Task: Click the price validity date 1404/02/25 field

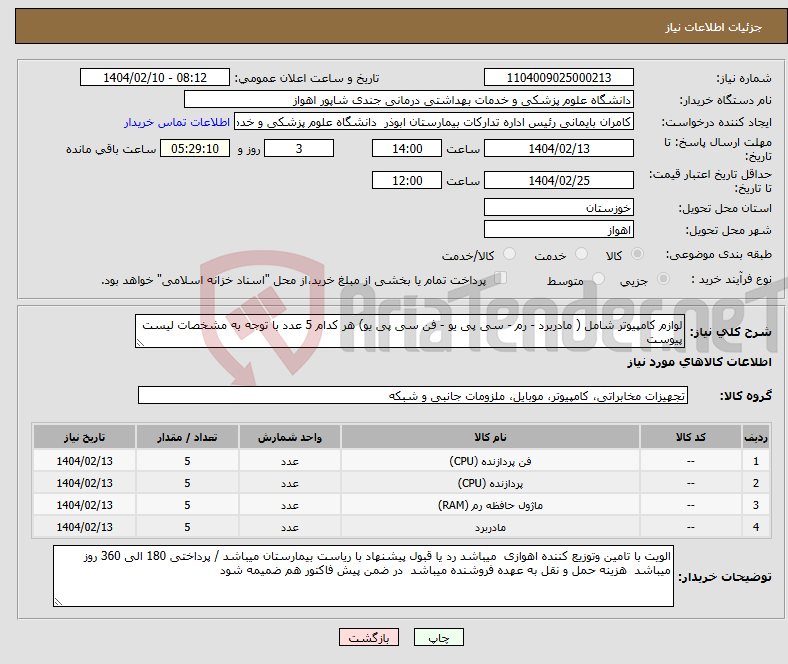Action: tap(558, 180)
